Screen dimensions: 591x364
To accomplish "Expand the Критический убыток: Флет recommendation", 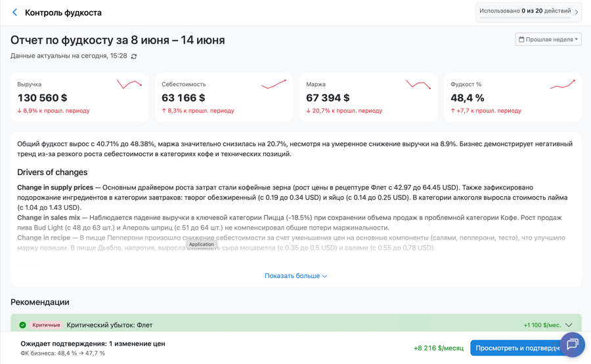I will [x=569, y=325].
